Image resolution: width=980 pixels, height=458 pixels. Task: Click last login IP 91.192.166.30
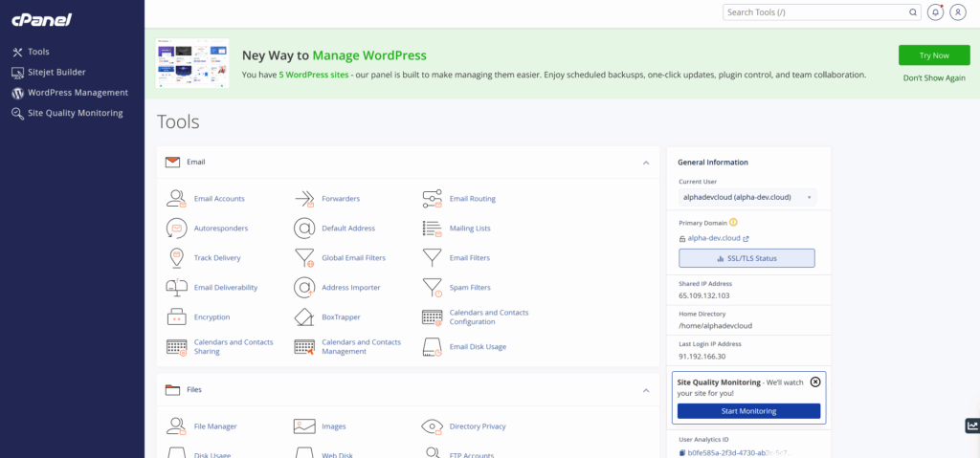tap(702, 356)
